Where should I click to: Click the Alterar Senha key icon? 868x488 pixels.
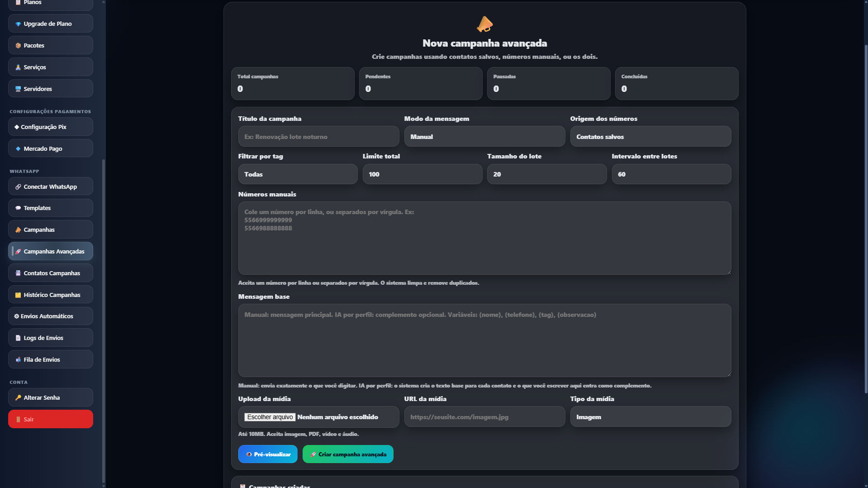tap(18, 397)
